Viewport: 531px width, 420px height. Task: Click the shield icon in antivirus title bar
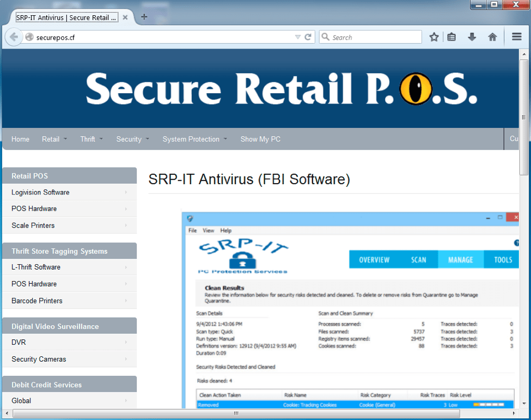190,218
